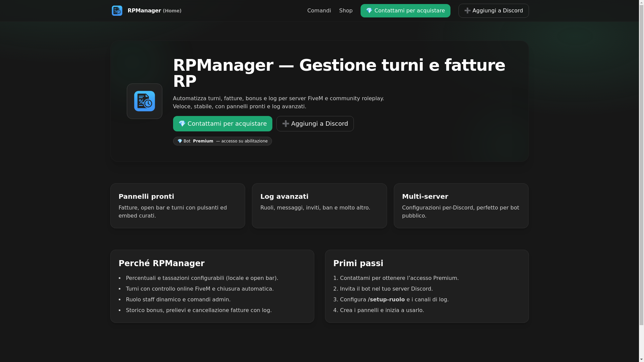Click the Multi-server card title
The width and height of the screenshot is (644, 362).
[x=425, y=196]
